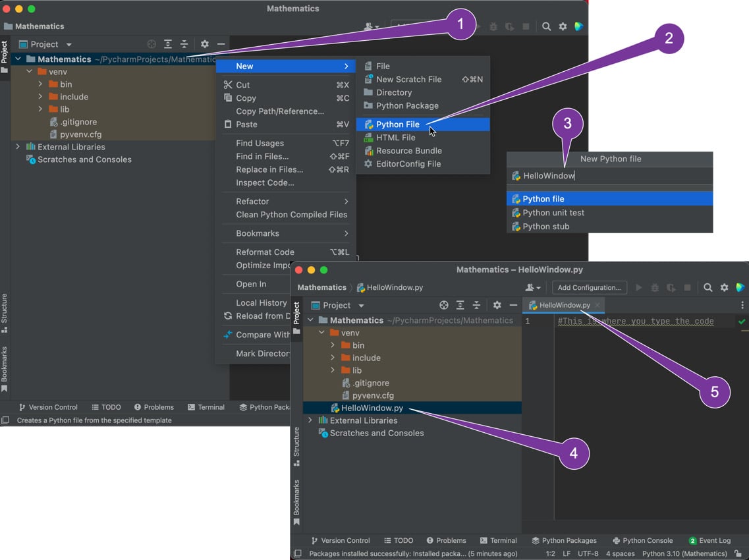Click the UTF-8 encoding in the status bar

pos(588,553)
